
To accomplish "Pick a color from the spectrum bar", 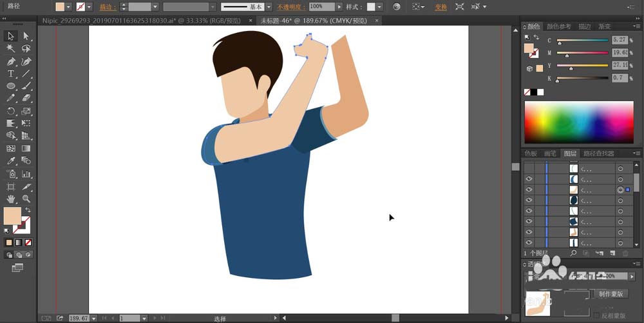I will 579,122.
